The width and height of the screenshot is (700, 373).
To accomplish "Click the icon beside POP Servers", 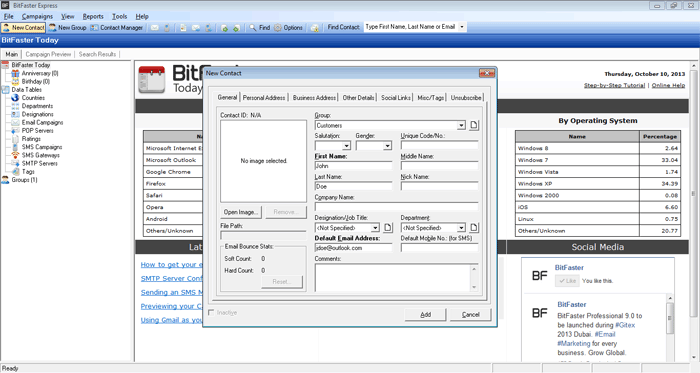I will click(x=16, y=131).
